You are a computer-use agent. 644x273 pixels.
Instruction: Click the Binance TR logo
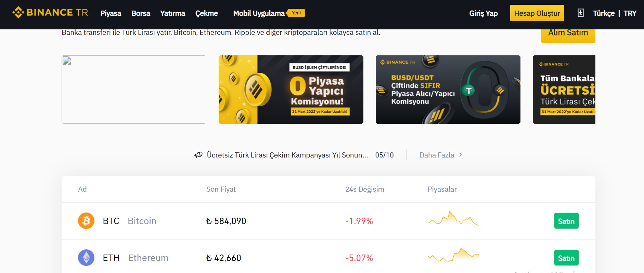coord(50,13)
